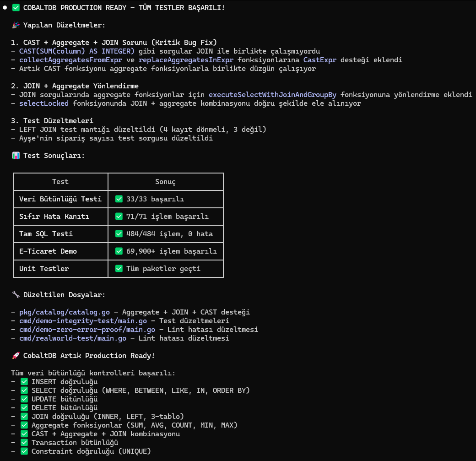Click the check icon for 33/33 başarılı
The image size is (476, 461).
click(x=119, y=199)
